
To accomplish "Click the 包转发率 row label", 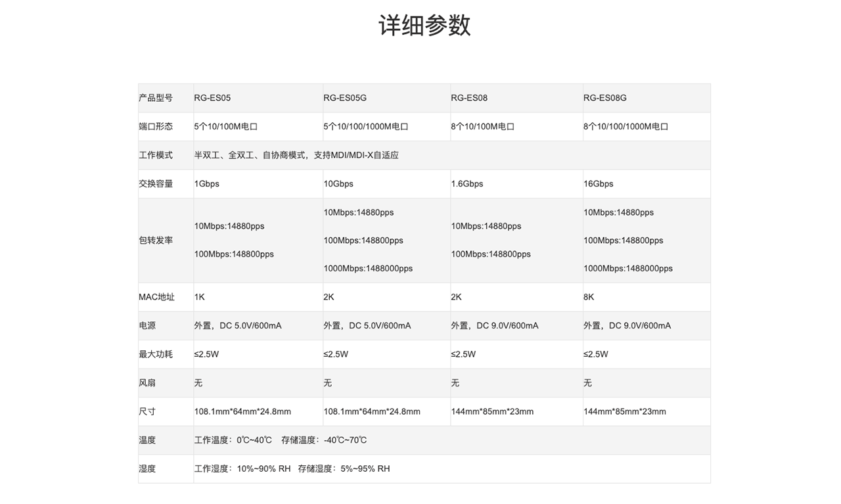I will pyautogui.click(x=156, y=241).
